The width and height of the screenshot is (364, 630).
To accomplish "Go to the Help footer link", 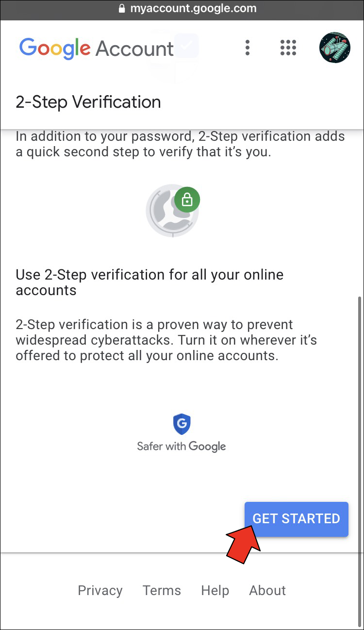I will [215, 590].
